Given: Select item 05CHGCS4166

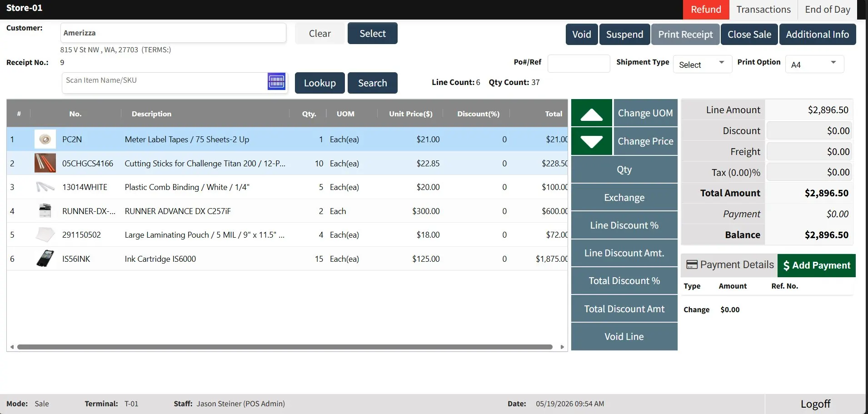Looking at the screenshot, I should click(287, 163).
